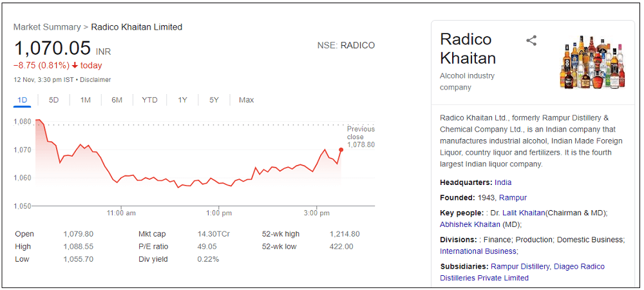Open the liquor bottles thumbnail image
The height and width of the screenshot is (290, 644).
592,62
